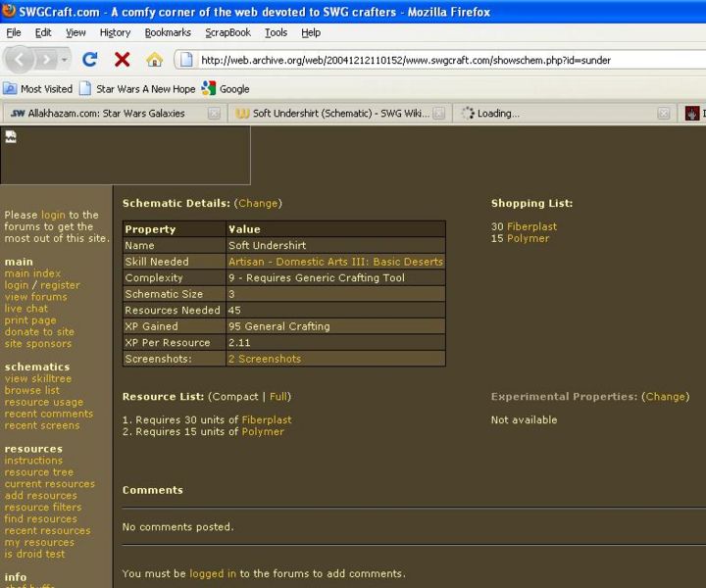Switch Resource List to Full view

pyautogui.click(x=278, y=397)
